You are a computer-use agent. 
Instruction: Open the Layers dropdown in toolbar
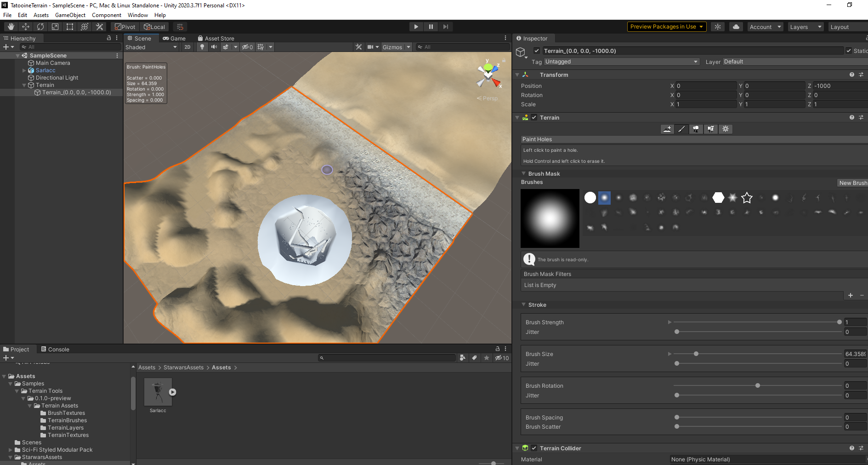coord(806,27)
